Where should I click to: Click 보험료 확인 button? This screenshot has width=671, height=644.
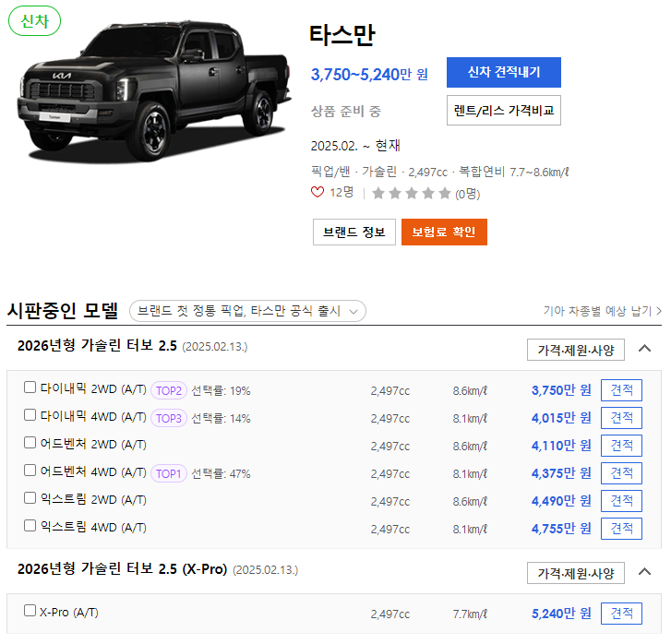point(444,232)
